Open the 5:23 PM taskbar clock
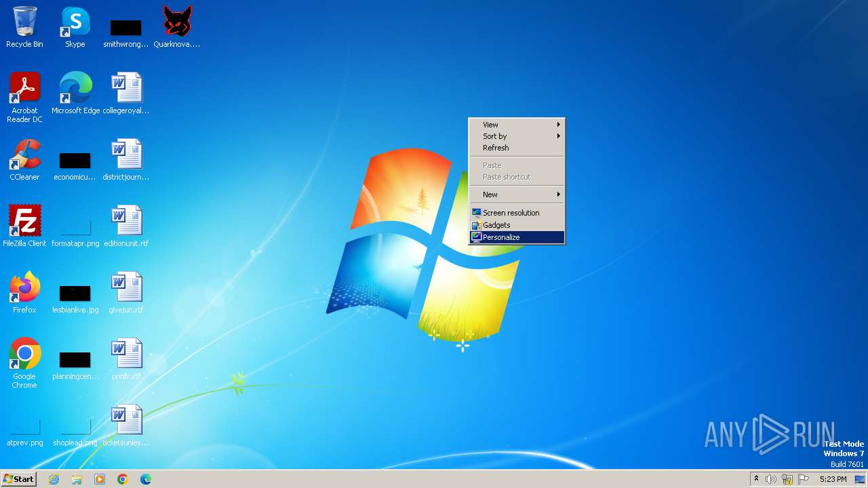 click(x=833, y=479)
